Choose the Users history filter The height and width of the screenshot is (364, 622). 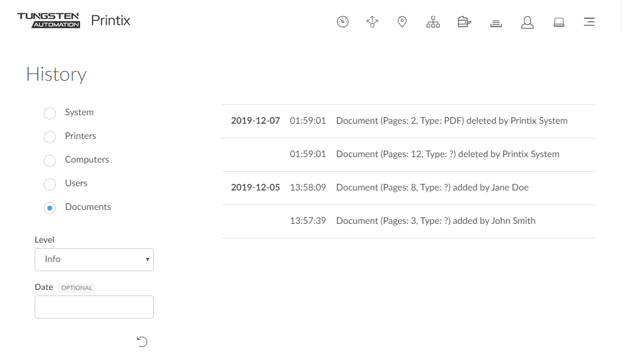50,184
